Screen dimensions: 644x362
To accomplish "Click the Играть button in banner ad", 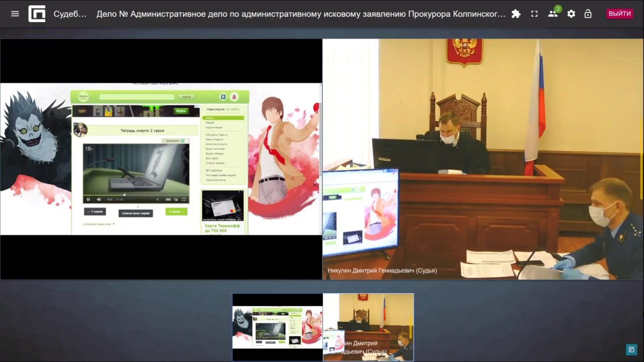I will pyautogui.click(x=181, y=111).
